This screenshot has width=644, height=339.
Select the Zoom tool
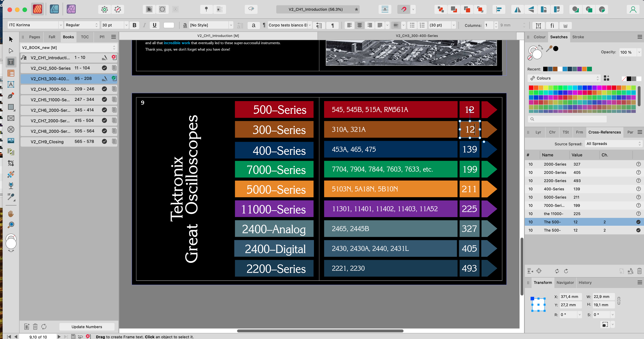[11, 225]
